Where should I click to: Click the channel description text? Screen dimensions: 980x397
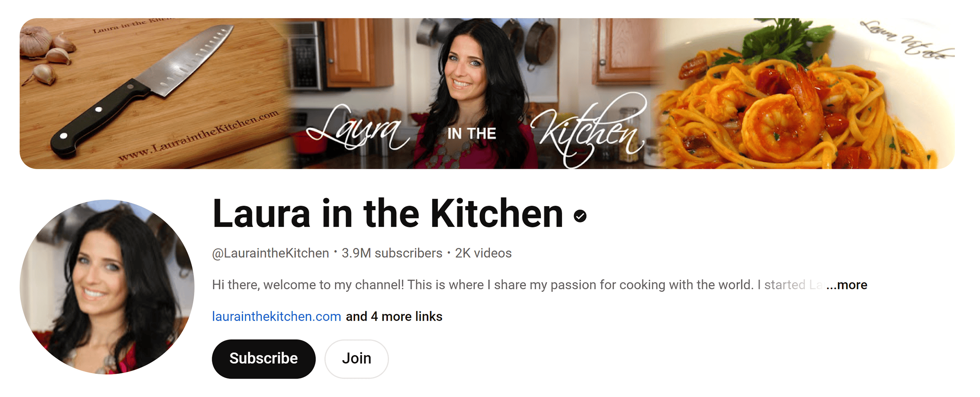pyautogui.click(x=517, y=285)
